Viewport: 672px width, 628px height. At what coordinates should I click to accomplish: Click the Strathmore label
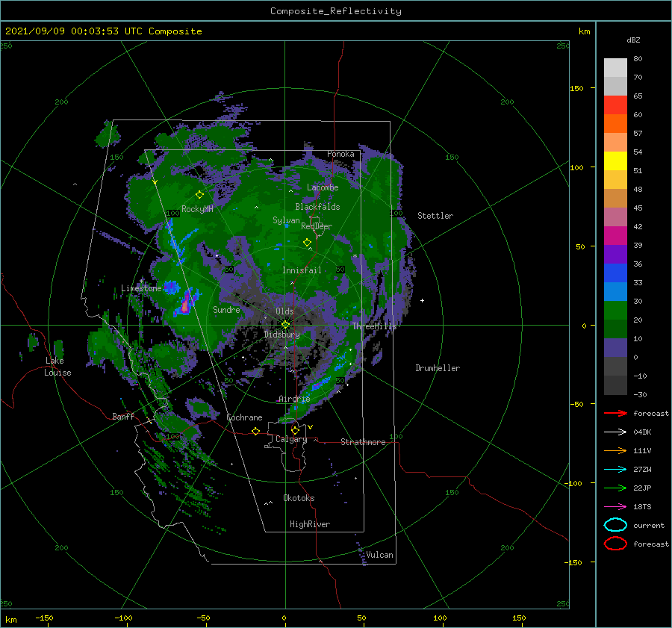[x=364, y=442]
